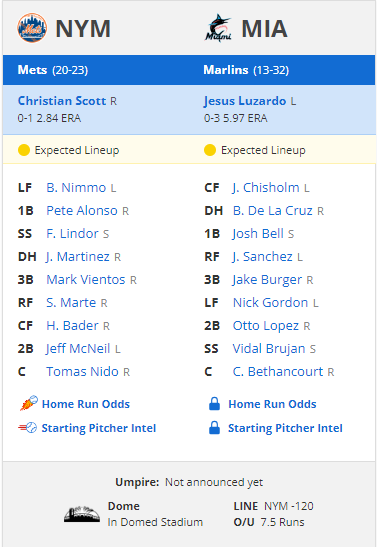Click the yellow Expected Lineup dot for Marlins

click(210, 150)
